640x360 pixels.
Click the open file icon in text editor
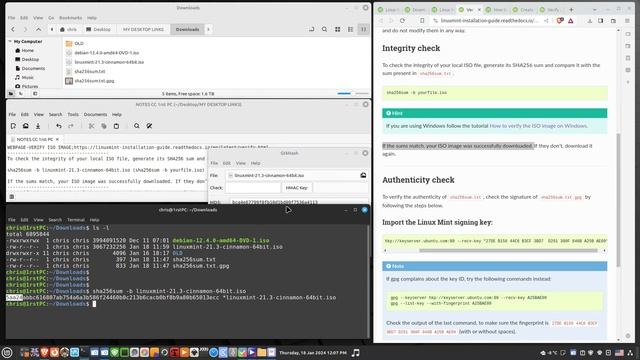26,126
